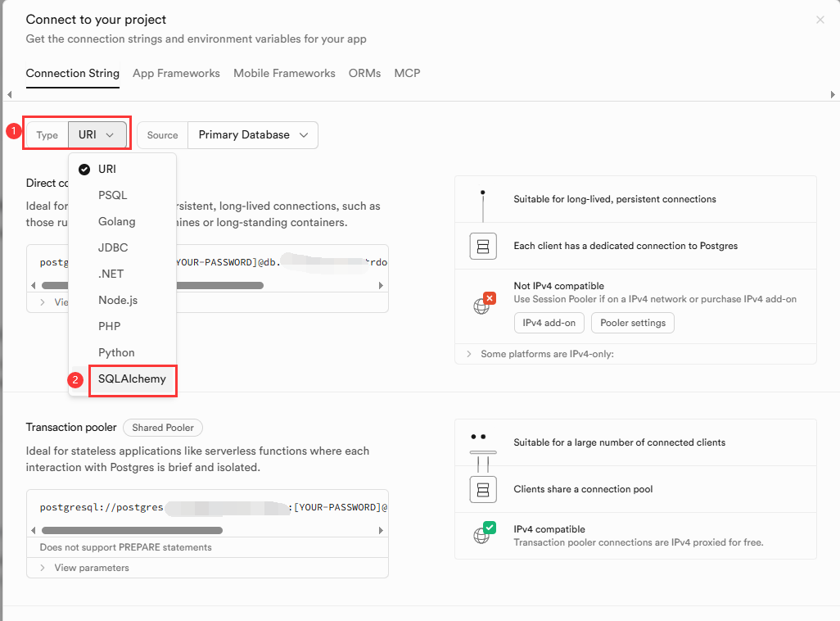Select SQLAlchemy from the type list
Image resolution: width=840 pixels, height=621 pixels.
(x=132, y=379)
